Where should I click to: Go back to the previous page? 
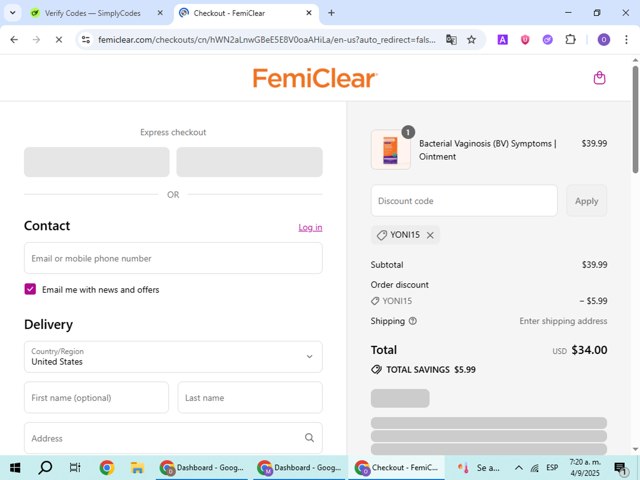click(x=14, y=40)
